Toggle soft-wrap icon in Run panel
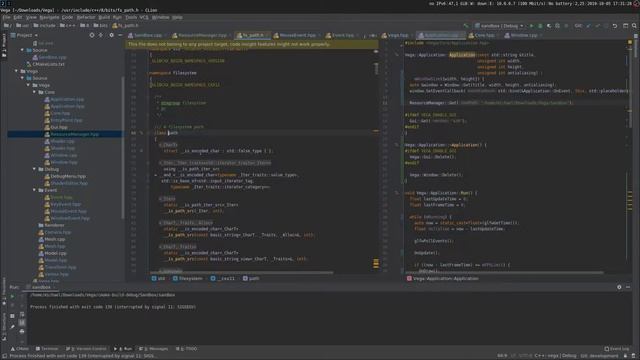 22,314
